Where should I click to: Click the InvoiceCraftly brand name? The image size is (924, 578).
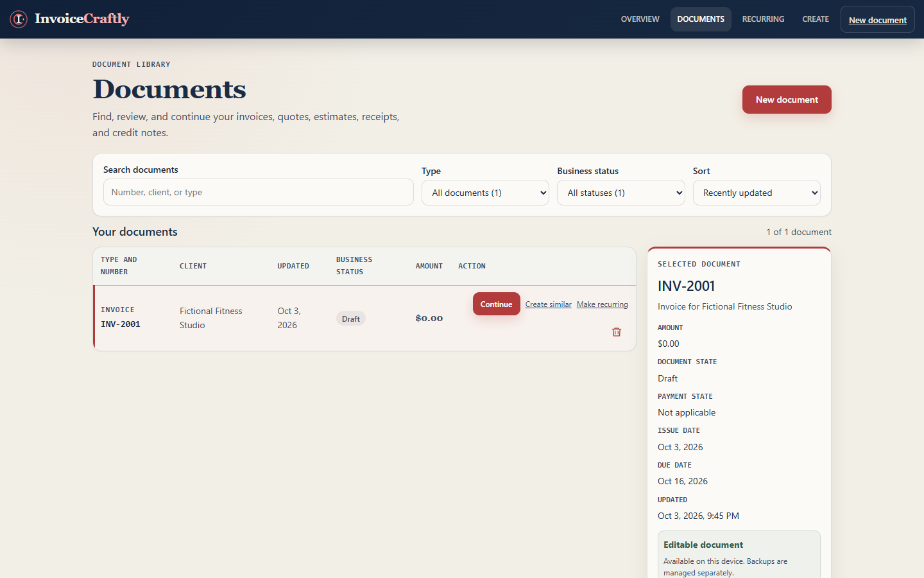pyautogui.click(x=82, y=19)
